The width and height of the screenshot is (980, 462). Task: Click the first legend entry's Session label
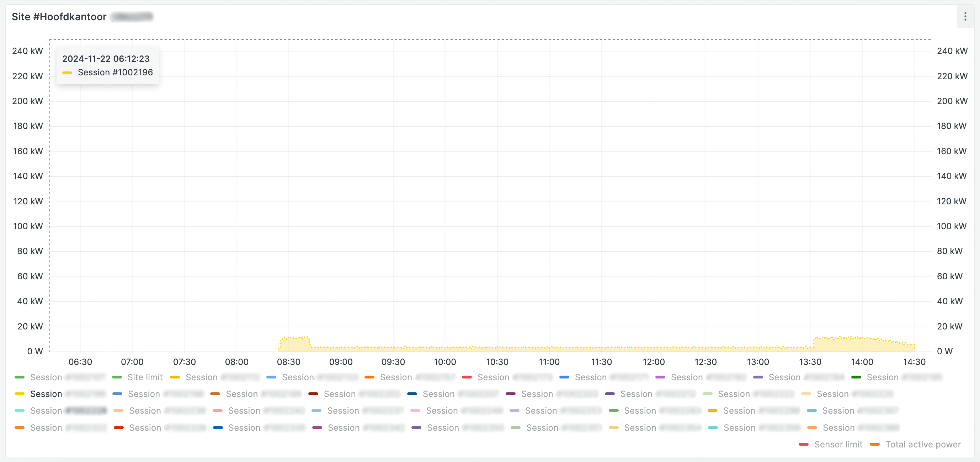point(46,377)
